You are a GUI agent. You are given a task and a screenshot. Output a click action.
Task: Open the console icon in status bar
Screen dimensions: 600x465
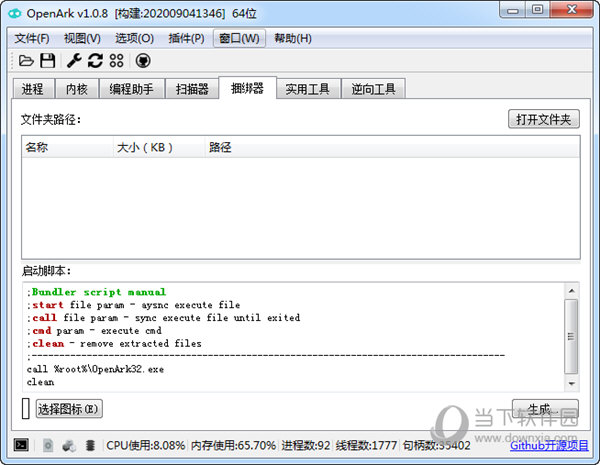(x=21, y=445)
